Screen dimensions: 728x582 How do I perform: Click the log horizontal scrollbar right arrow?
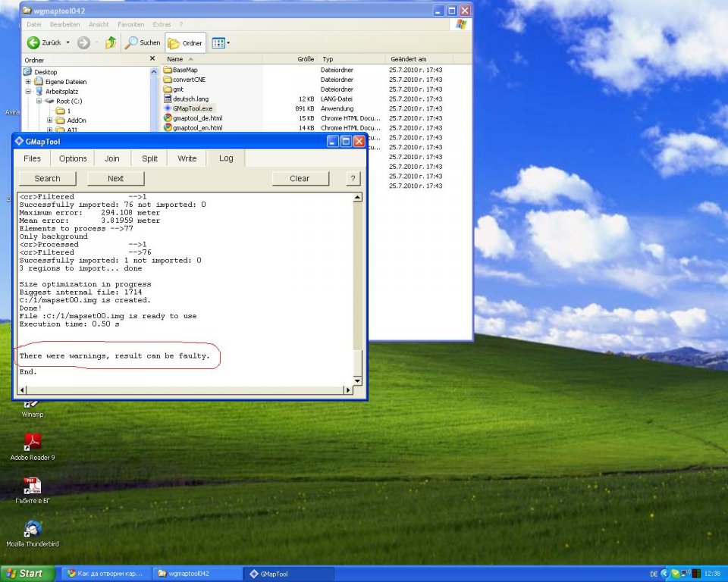click(349, 390)
